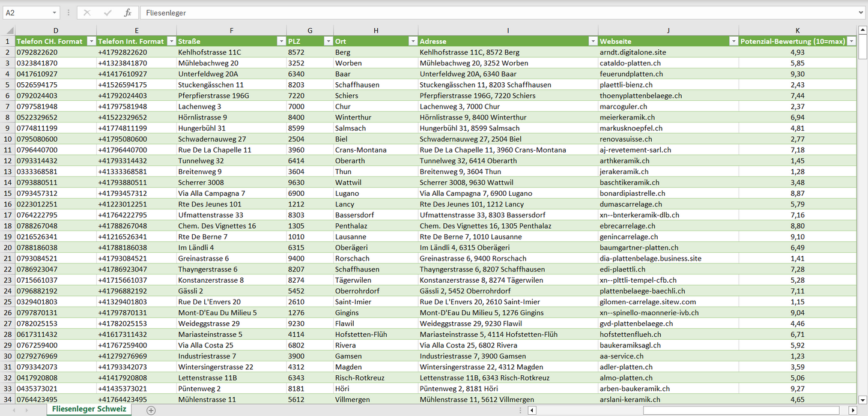Open the Ort filter dropdown arrow

pyautogui.click(x=413, y=41)
